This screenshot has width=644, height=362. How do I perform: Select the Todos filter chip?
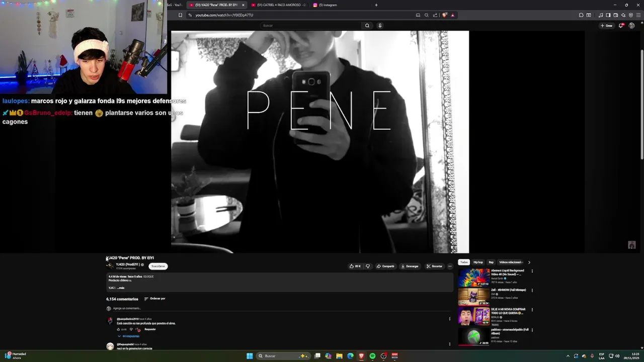click(x=464, y=262)
